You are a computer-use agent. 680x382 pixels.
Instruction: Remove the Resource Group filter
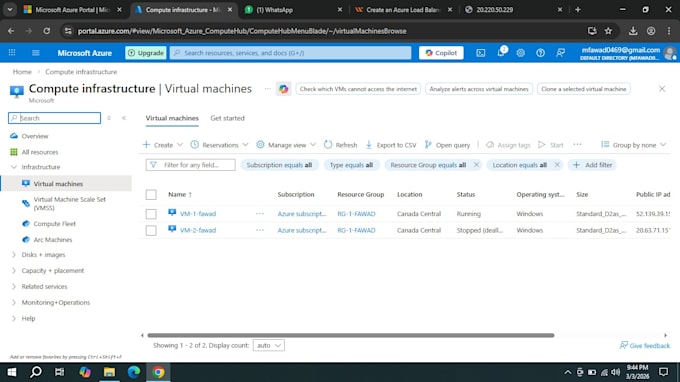point(476,165)
